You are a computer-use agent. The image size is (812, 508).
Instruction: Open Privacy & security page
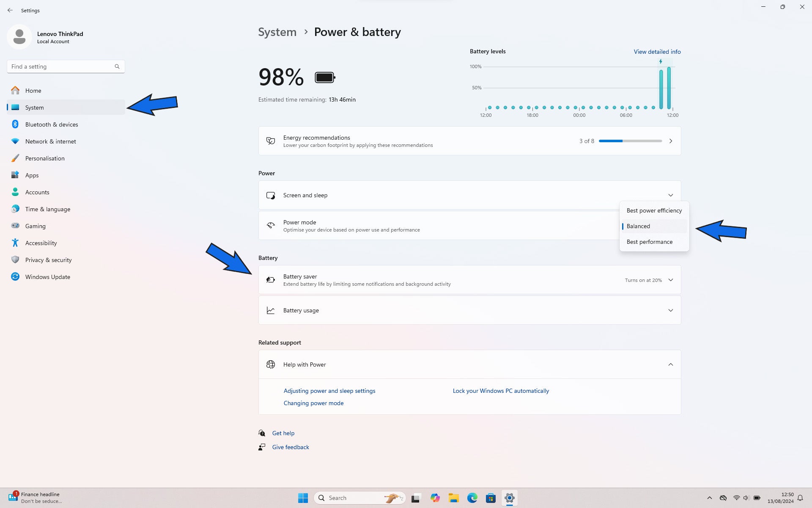pos(48,260)
